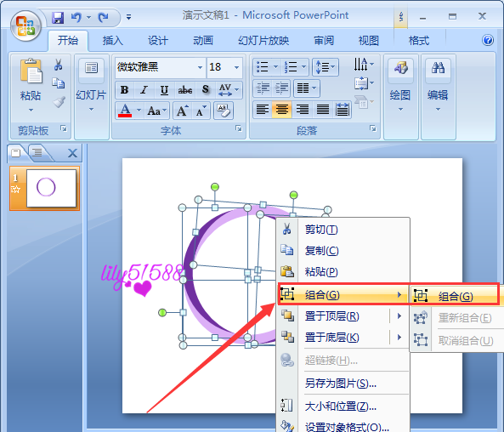
Task: Justify paragraph text
Action: click(x=322, y=110)
